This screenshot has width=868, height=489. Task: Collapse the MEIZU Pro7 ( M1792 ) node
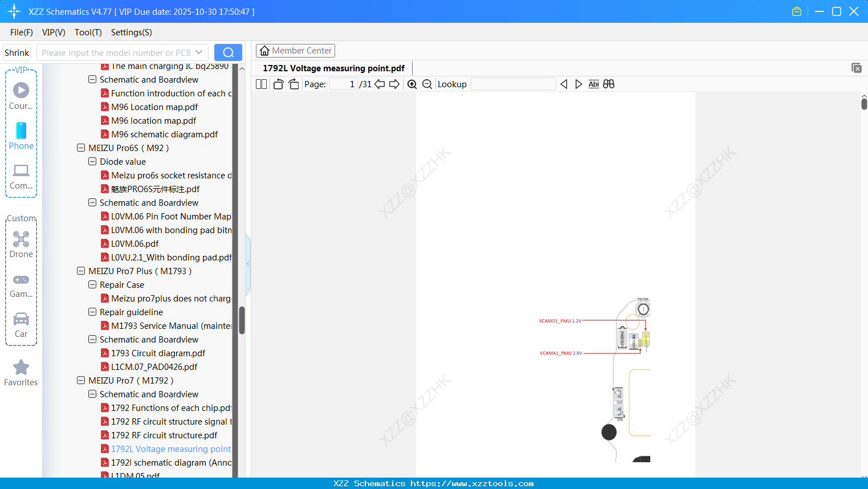[81, 381]
